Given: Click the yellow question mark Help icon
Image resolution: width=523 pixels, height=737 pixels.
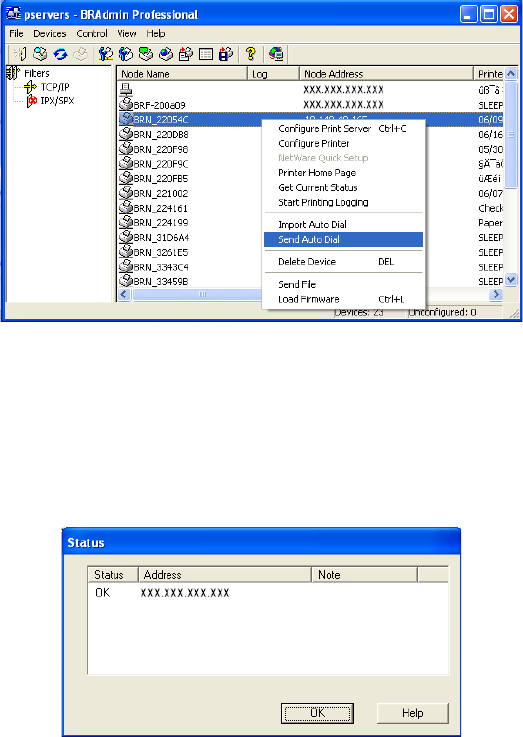Looking at the screenshot, I should pos(250,54).
